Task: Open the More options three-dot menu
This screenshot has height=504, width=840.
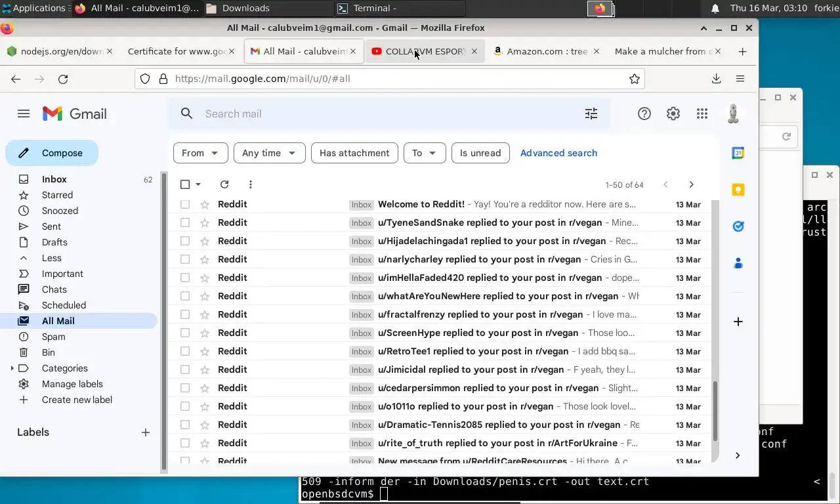Action: (x=251, y=184)
